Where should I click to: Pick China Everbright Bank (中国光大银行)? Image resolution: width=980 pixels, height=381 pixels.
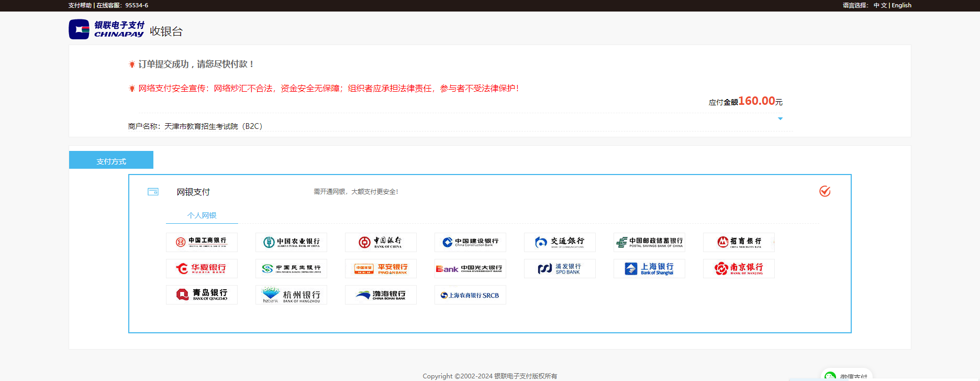pos(470,268)
